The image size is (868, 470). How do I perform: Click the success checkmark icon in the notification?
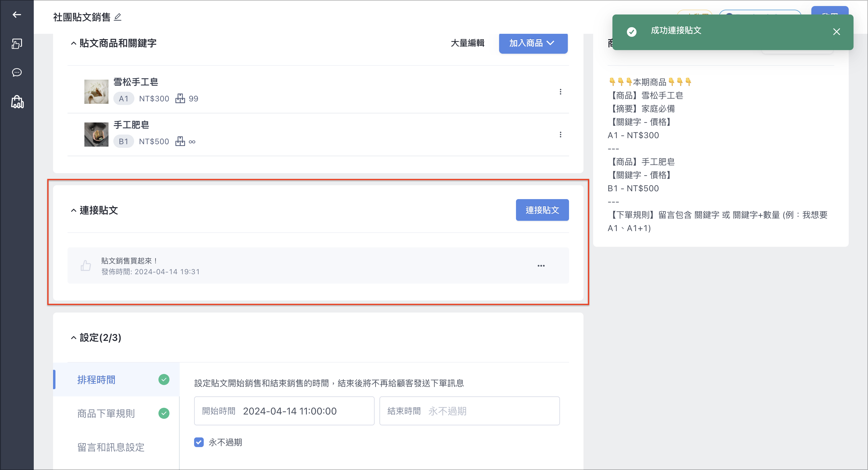pos(631,32)
